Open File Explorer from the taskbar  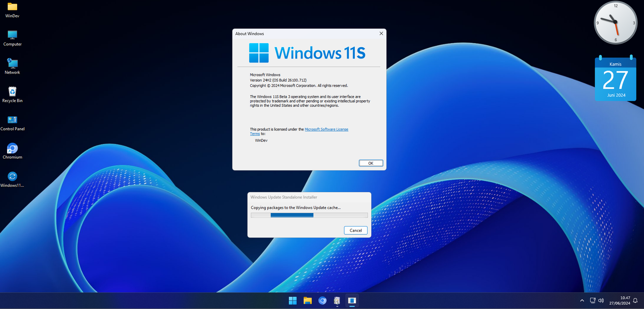pos(307,301)
